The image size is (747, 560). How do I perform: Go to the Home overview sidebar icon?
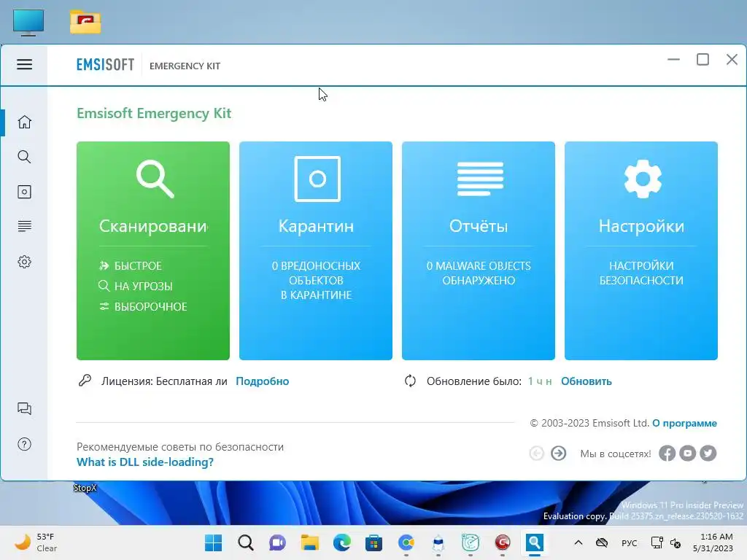(x=24, y=122)
